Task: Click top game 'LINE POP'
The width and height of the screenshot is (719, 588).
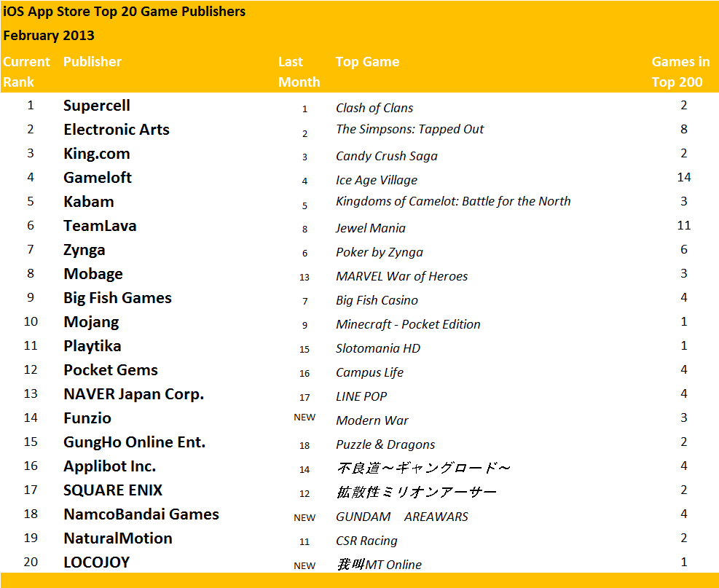Action: [x=361, y=396]
